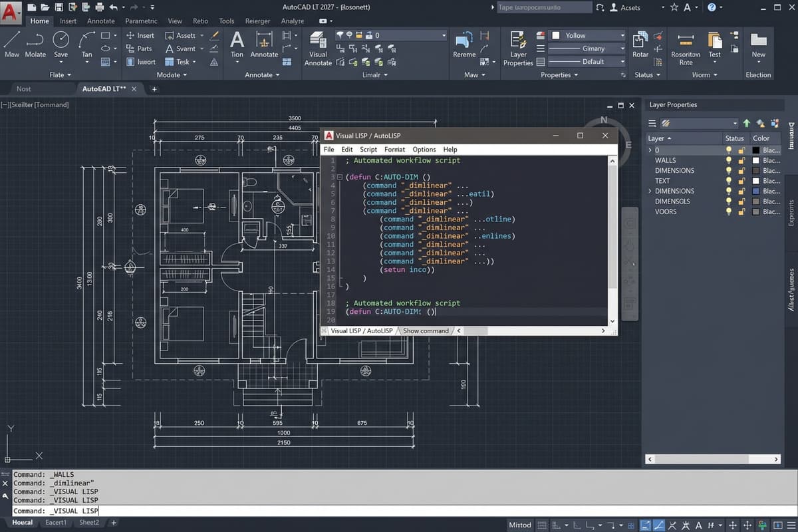The width and height of the screenshot is (798, 532).
Task: Click the color swatch for VOORS layer
Action: pyautogui.click(x=755, y=211)
